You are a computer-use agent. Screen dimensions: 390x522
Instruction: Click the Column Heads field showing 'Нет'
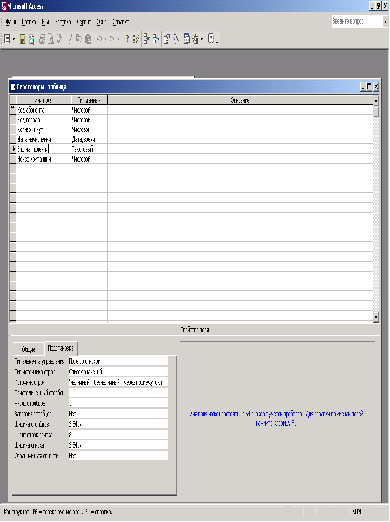[x=118, y=414]
